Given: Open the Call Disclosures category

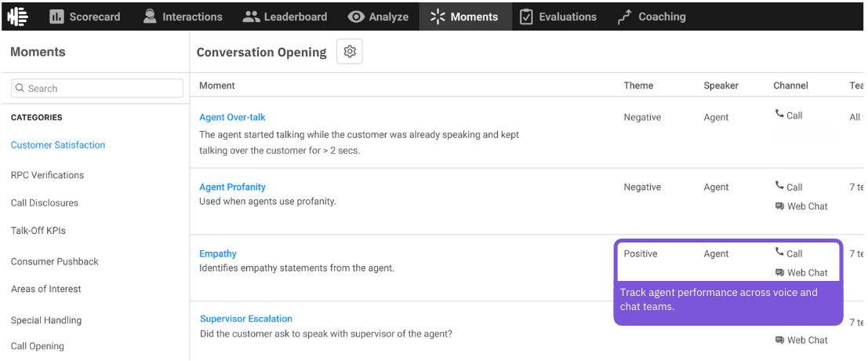Looking at the screenshot, I should pyautogui.click(x=45, y=202).
